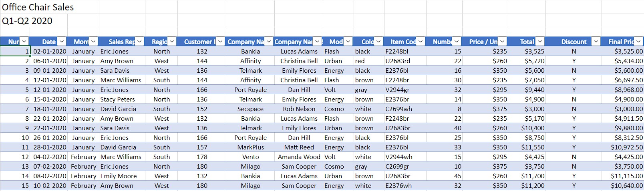Open the Number column filter dropdown
The image size is (644, 191).
coord(456,42)
